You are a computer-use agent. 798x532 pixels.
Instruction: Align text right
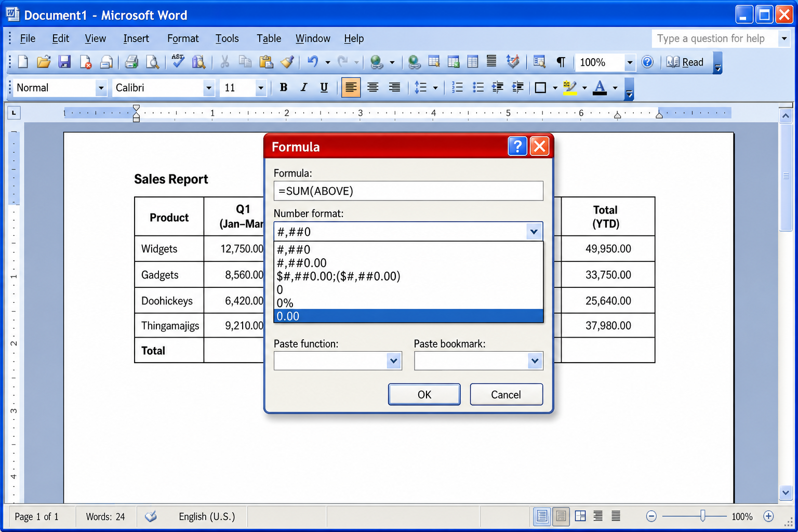coord(394,87)
